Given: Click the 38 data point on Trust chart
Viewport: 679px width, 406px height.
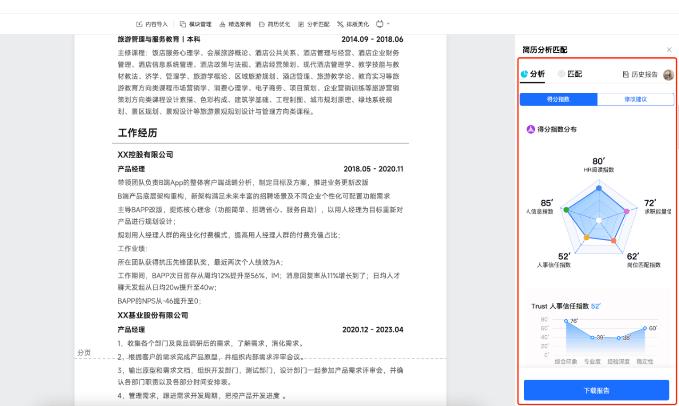Looking at the screenshot, I should pos(618,338).
